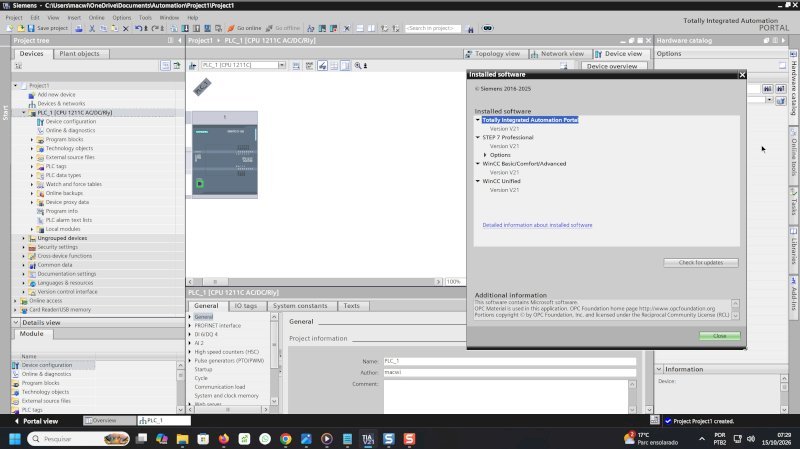Viewport: 800px width, 449px height.
Task: Open File Explorer from taskbar
Action: (182, 439)
